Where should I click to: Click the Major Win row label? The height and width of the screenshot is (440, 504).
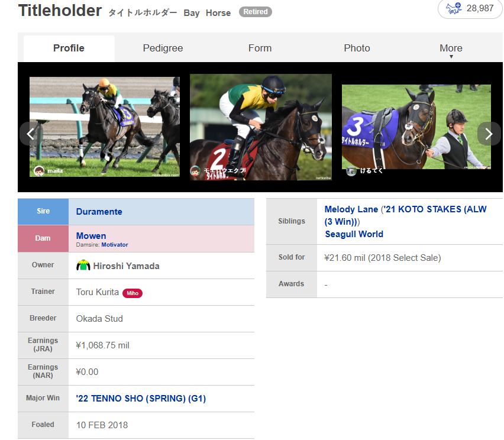(x=43, y=398)
